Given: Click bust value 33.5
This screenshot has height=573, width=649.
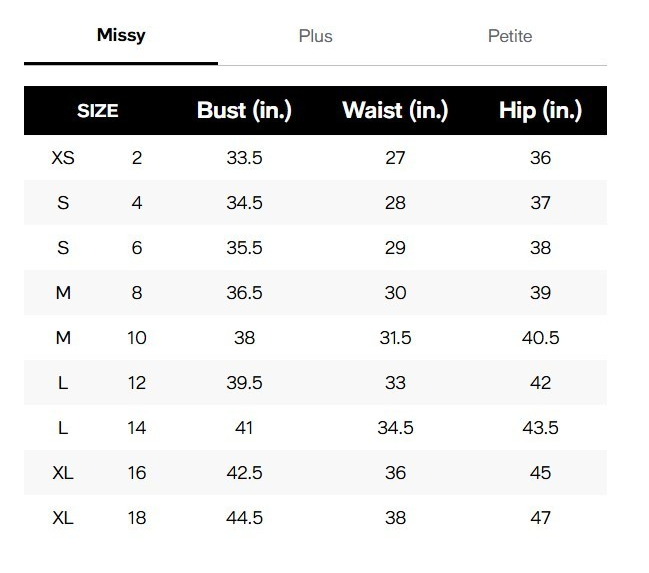Looking at the screenshot, I should coord(244,158).
